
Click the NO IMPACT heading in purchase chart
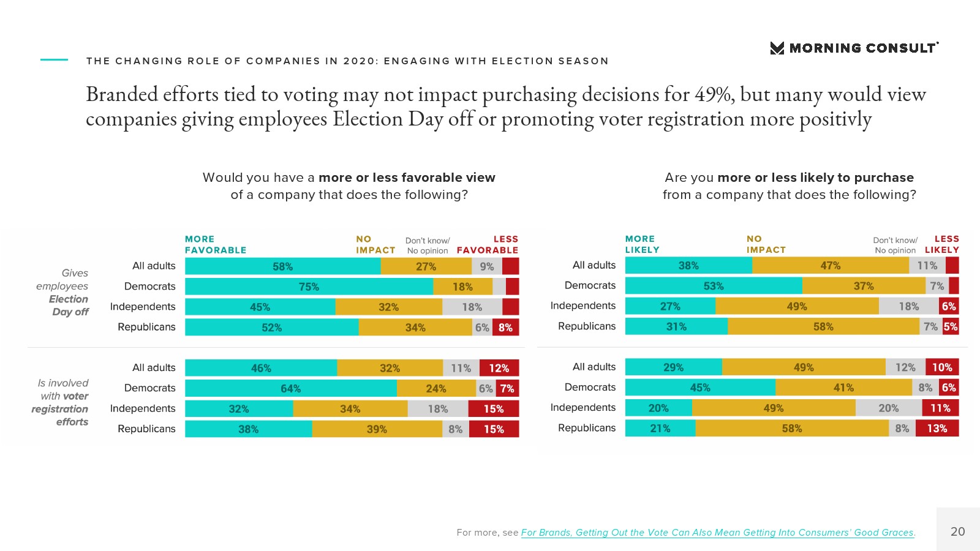766,244
